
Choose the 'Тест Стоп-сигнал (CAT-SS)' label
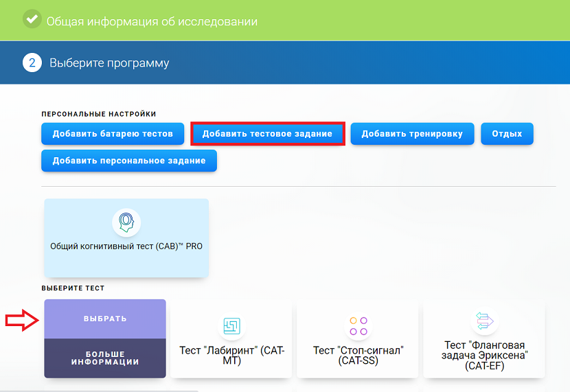tap(358, 355)
